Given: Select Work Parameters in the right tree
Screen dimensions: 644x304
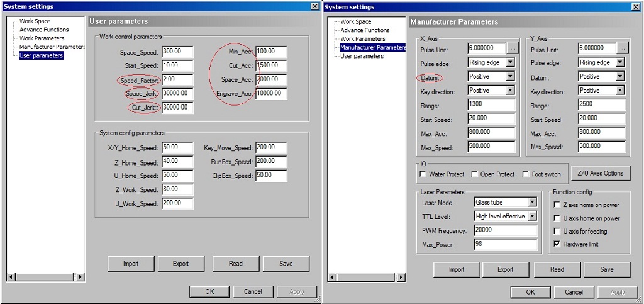Looking at the screenshot, I should (x=362, y=39).
